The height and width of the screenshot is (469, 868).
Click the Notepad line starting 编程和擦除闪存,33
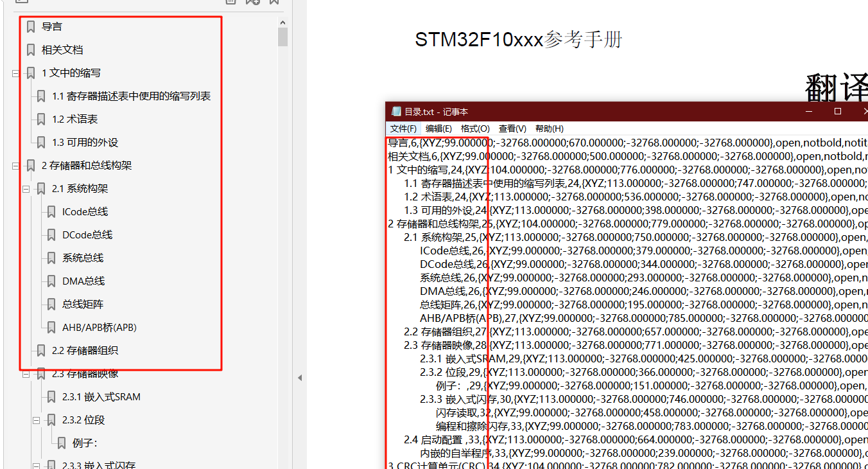click(652, 426)
